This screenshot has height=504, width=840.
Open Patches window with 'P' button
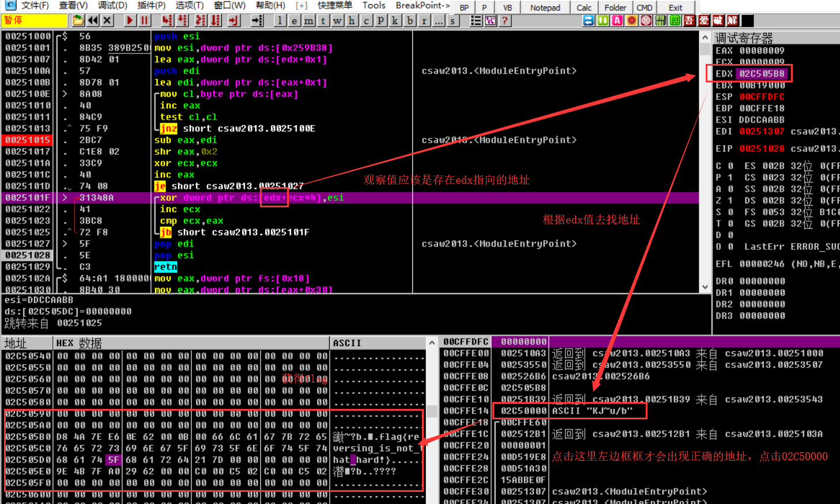click(381, 21)
